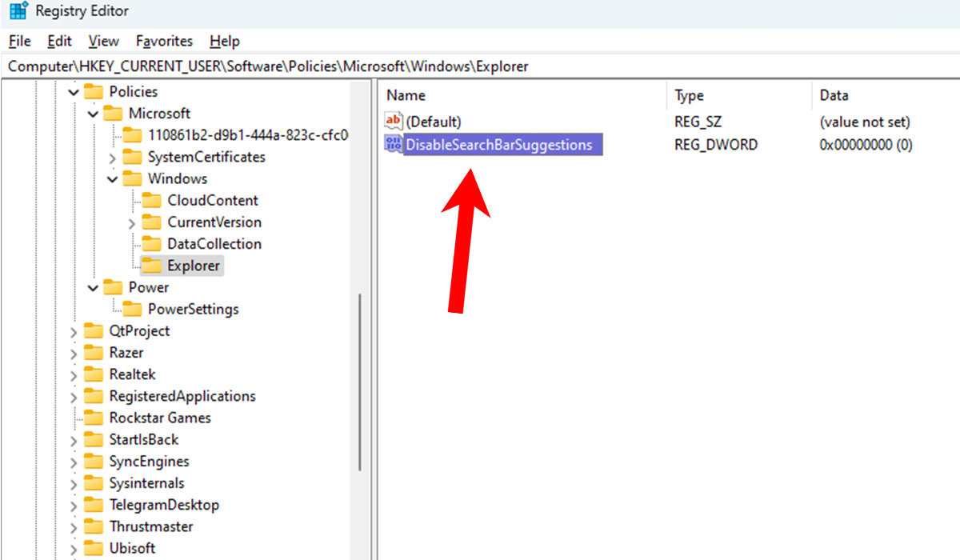Open the DataCollection folder icon
Viewport: 960px width, 560px height.
pos(152,243)
